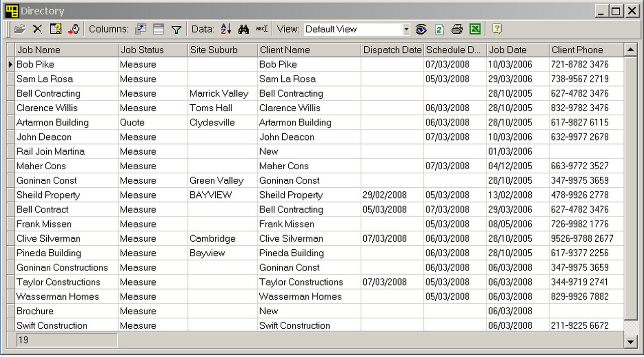Select the Artarmon Building job name cell
Screen dimensions: 644x357
52,122
